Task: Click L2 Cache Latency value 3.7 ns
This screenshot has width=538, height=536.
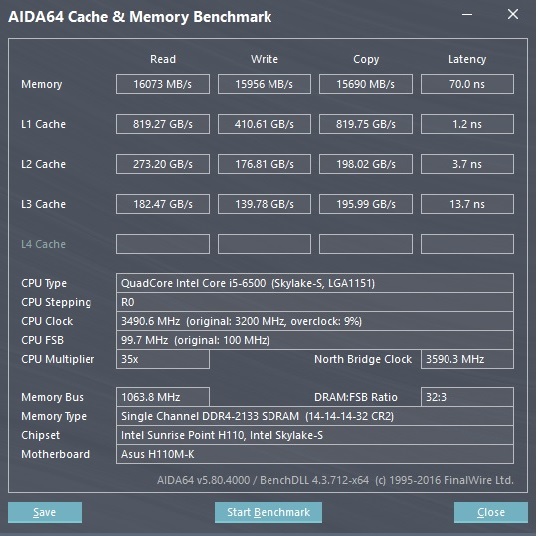Action: pos(467,164)
